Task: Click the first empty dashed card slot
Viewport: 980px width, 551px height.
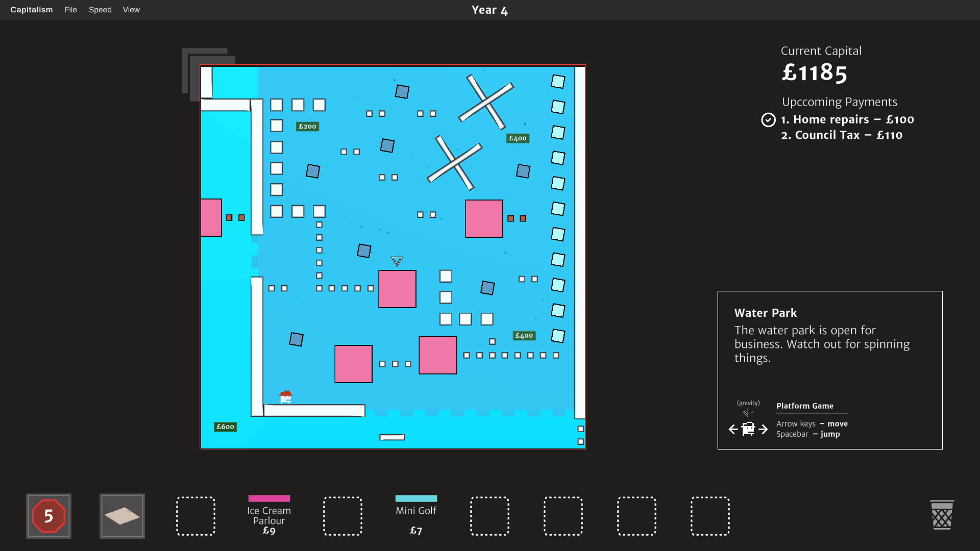Action: tap(195, 516)
